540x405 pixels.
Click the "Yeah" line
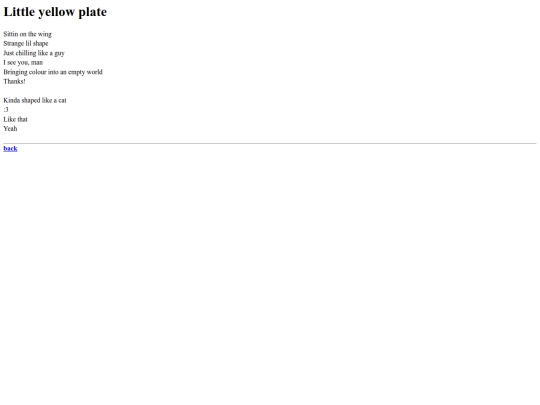pyautogui.click(x=10, y=128)
